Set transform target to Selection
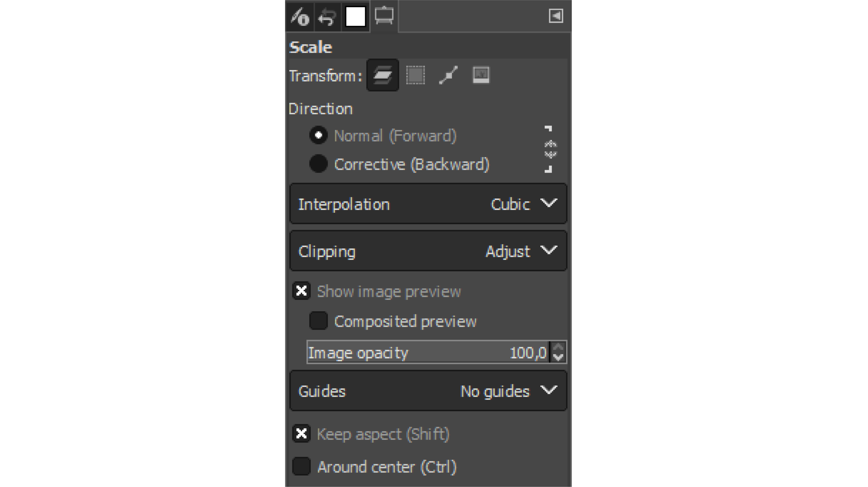Image resolution: width=868 pixels, height=487 pixels. 415,75
